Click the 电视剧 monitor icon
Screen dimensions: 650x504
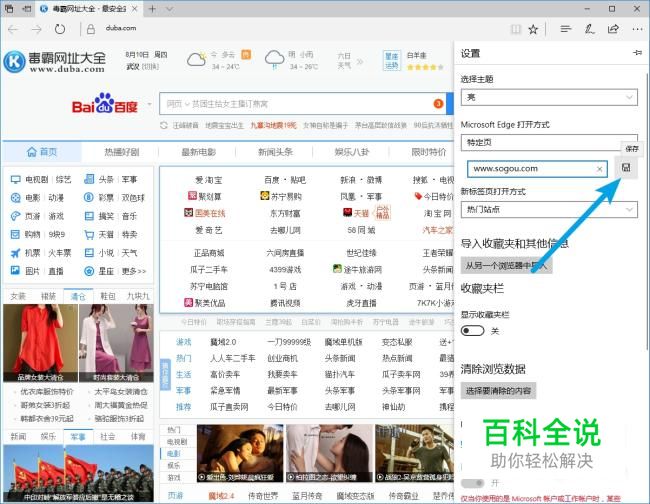15,179
